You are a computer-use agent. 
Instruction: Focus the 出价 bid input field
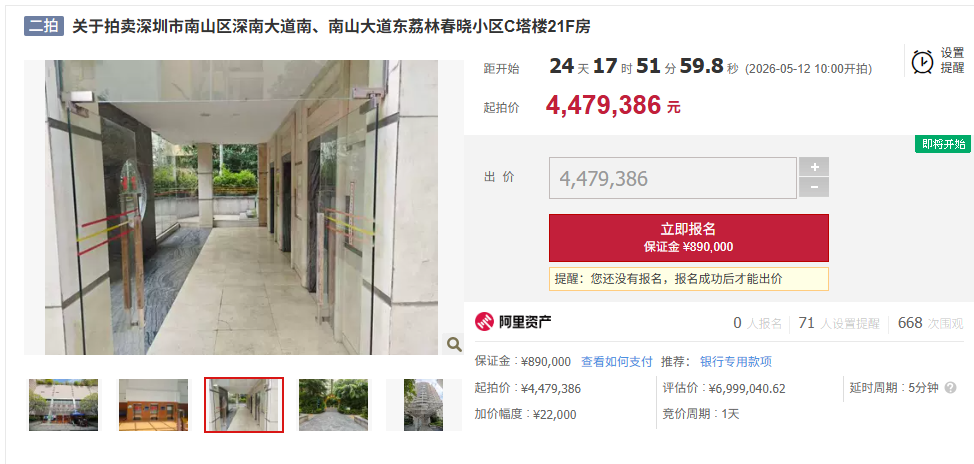point(673,178)
